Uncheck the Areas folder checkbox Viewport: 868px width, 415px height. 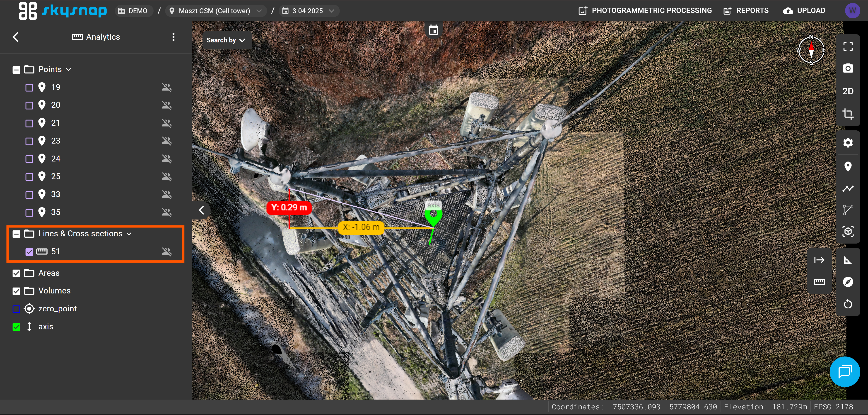16,273
